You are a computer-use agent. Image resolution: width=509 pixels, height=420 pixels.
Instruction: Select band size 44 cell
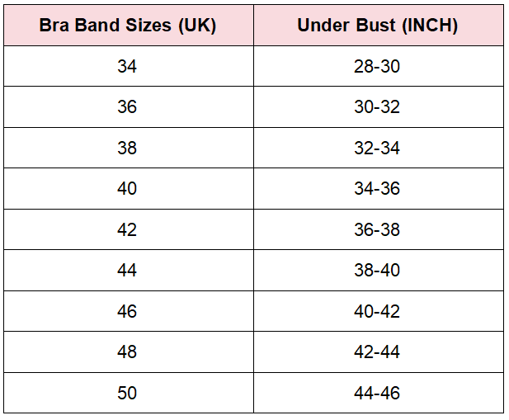pyautogui.click(x=127, y=270)
